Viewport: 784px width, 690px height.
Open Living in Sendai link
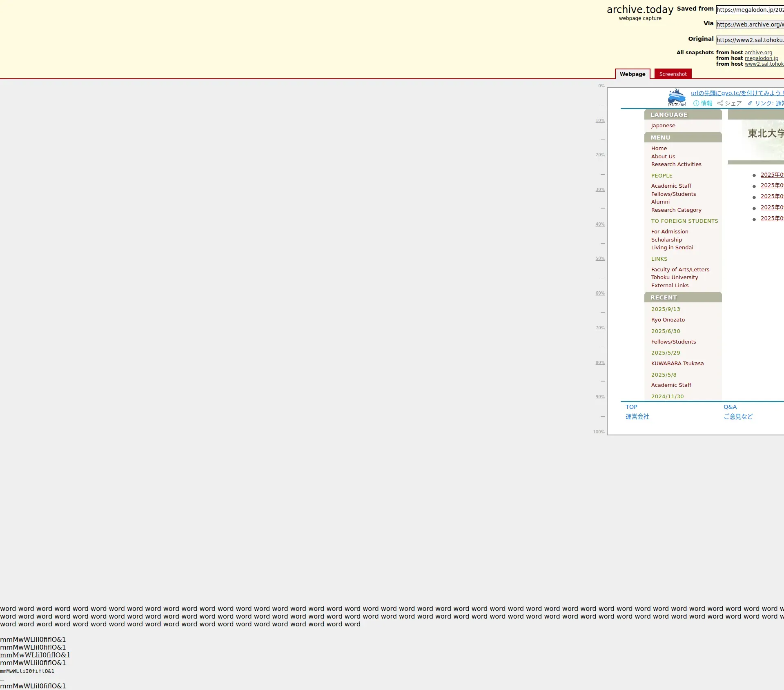pos(672,248)
